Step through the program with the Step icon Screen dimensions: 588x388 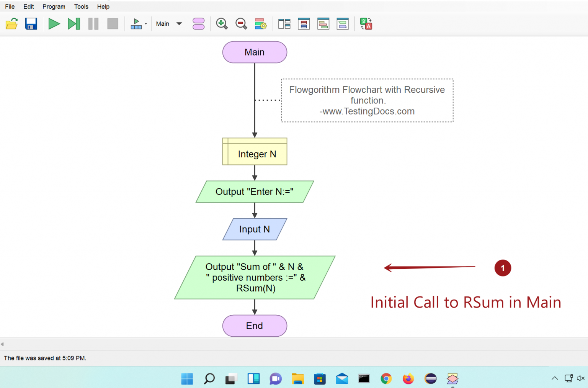click(x=73, y=24)
